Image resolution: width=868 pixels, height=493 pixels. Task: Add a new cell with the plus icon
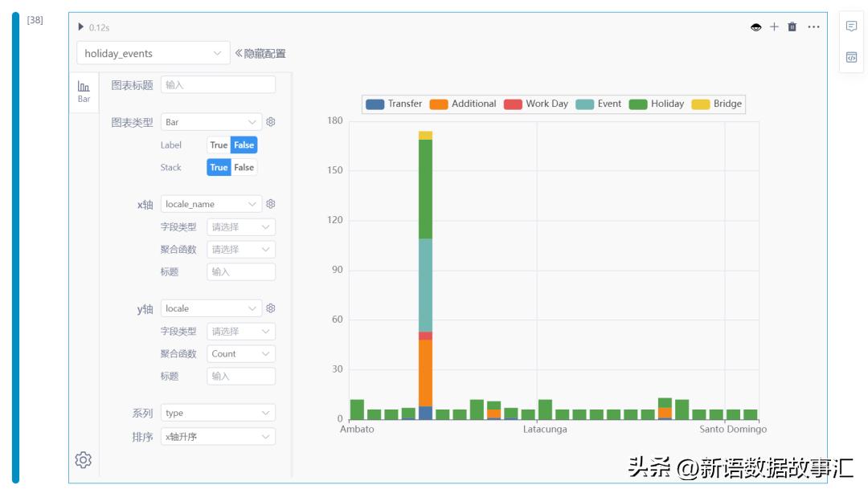point(774,26)
